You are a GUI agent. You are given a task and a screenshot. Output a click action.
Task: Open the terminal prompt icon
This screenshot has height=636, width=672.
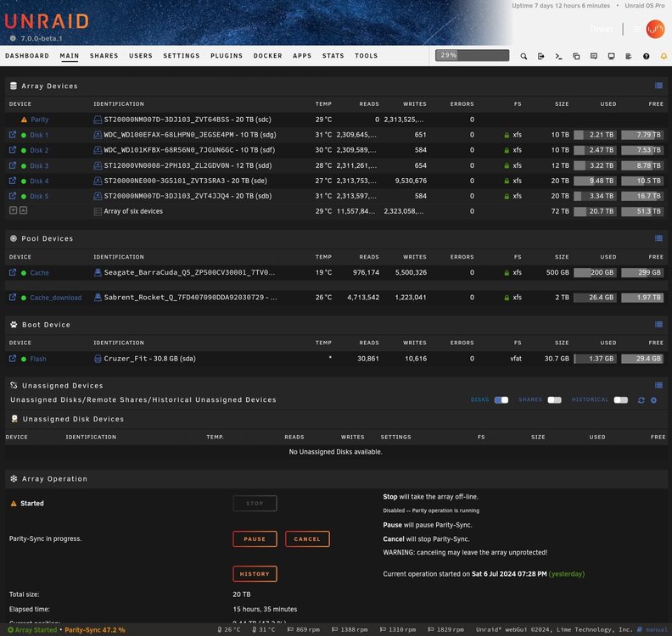pos(558,56)
